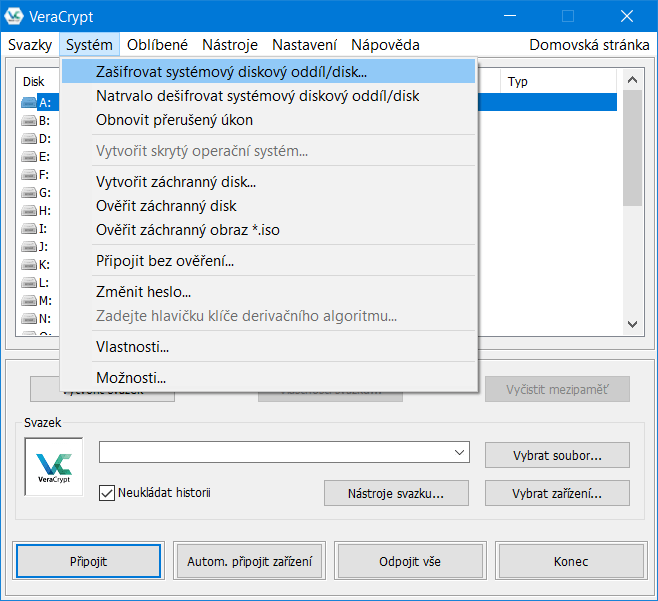Minimize the VeraCrypt window
This screenshot has height=601, width=658.
click(510, 16)
